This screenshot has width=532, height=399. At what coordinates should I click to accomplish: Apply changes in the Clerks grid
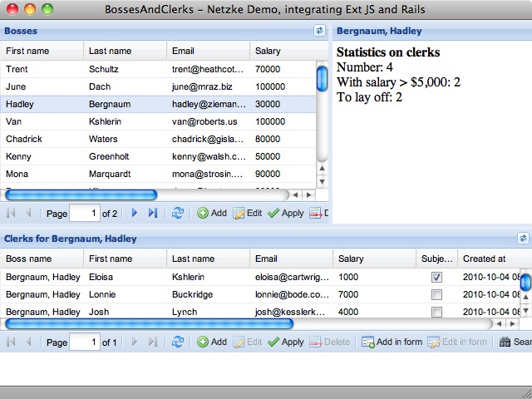pos(285,342)
